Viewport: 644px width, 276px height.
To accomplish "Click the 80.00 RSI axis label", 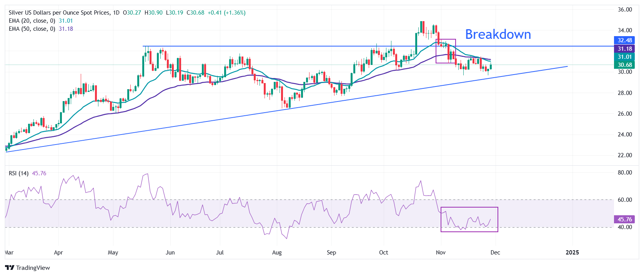I will tap(624, 173).
